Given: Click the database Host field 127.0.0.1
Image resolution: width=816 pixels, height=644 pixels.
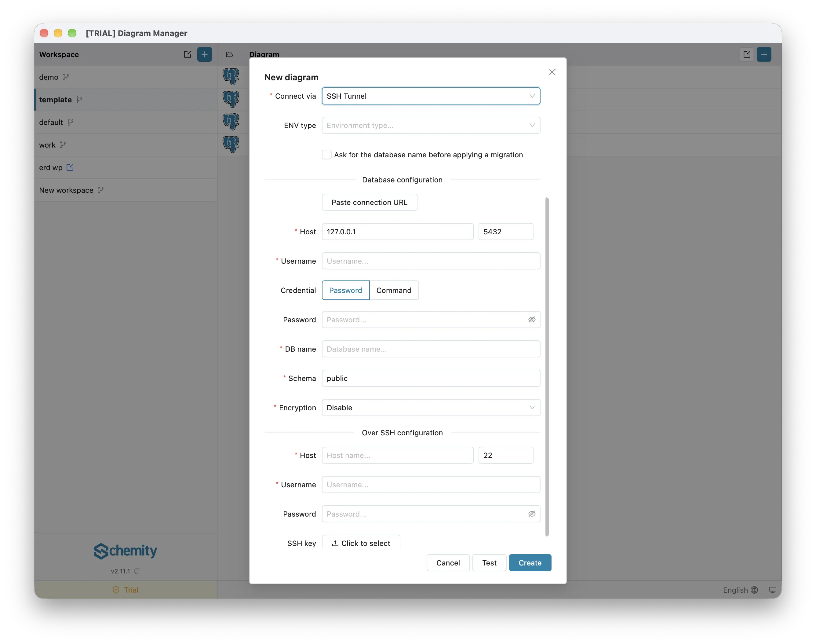Looking at the screenshot, I should (397, 232).
